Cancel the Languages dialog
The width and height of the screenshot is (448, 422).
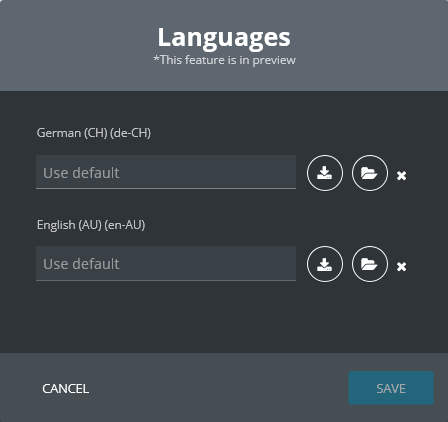tap(66, 388)
